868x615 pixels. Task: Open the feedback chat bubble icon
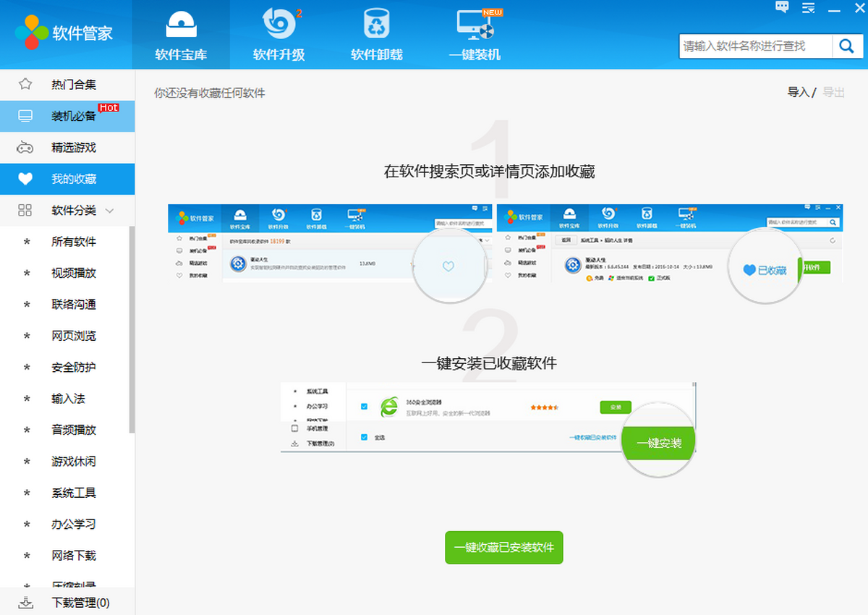tap(782, 8)
